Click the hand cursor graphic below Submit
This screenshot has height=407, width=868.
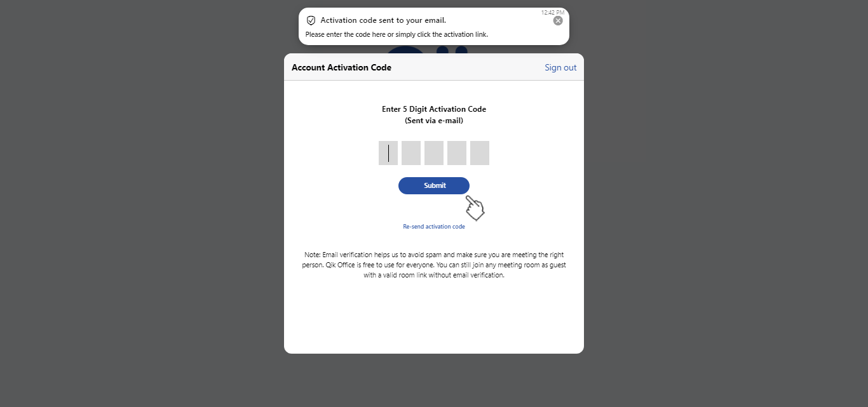474,208
